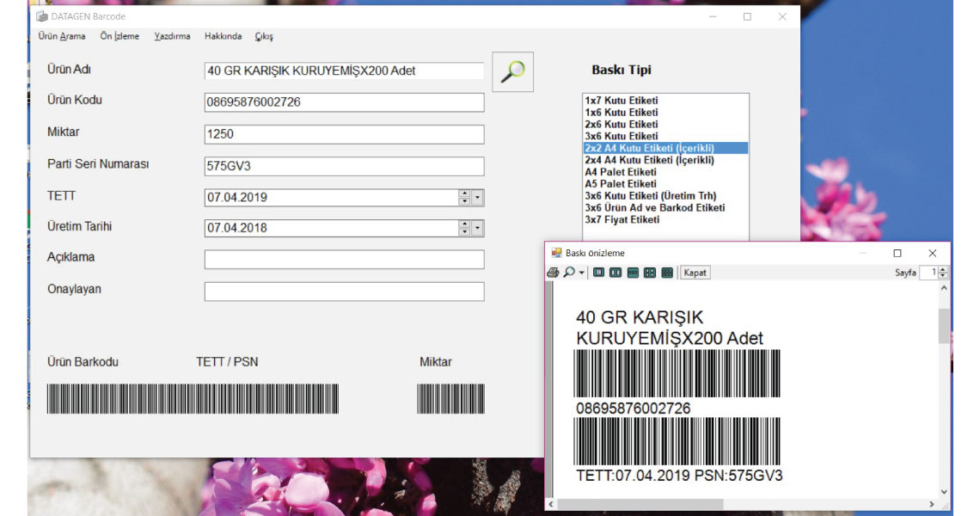
Task: Click the magnifier product search button
Action: [512, 72]
